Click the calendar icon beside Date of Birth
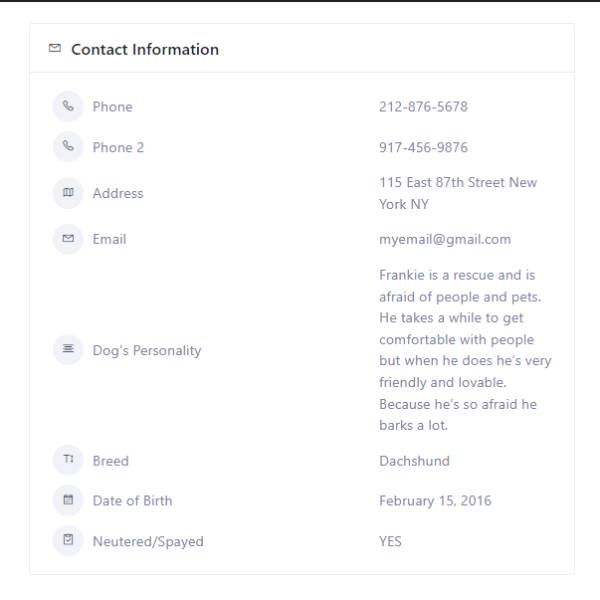 [68, 500]
